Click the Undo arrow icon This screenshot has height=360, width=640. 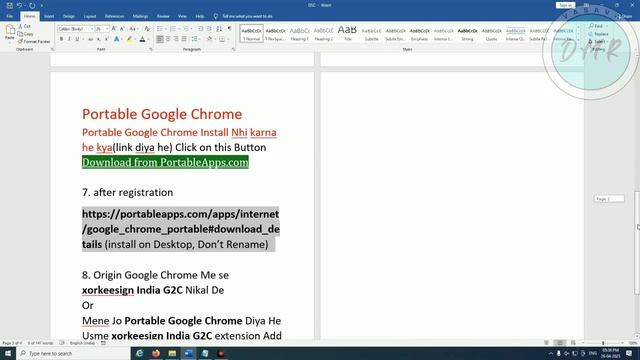click(x=19, y=5)
